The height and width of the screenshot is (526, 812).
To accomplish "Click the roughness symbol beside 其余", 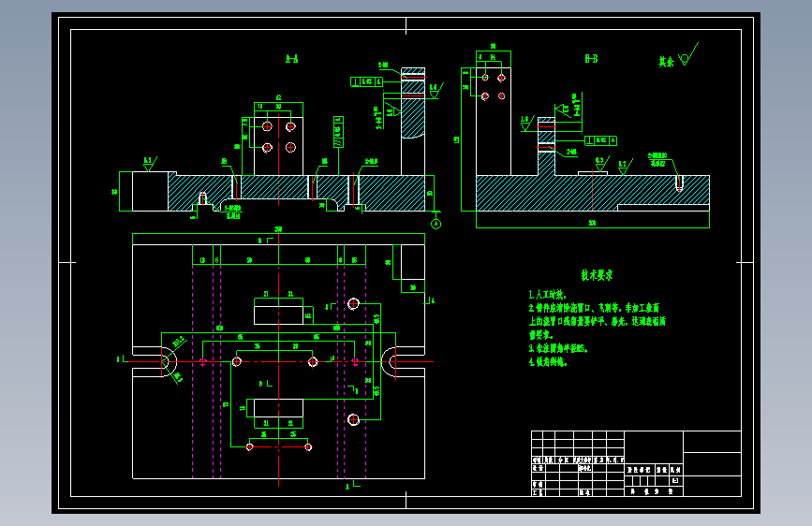I will click(688, 54).
